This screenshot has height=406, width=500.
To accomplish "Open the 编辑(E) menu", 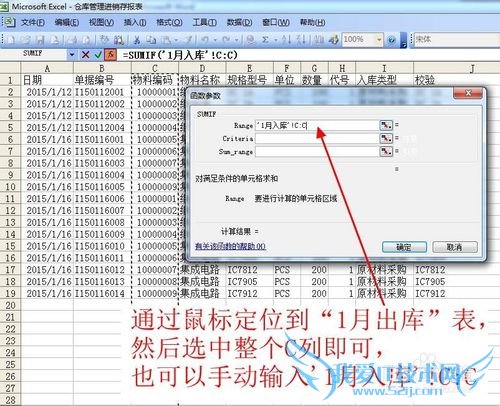I will 67,22.
